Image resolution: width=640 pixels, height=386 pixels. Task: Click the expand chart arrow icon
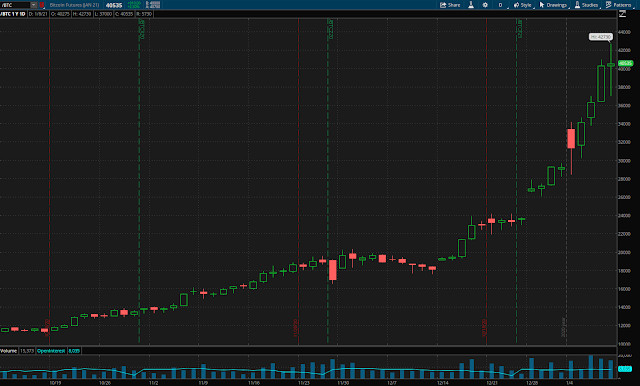tap(622, 14)
